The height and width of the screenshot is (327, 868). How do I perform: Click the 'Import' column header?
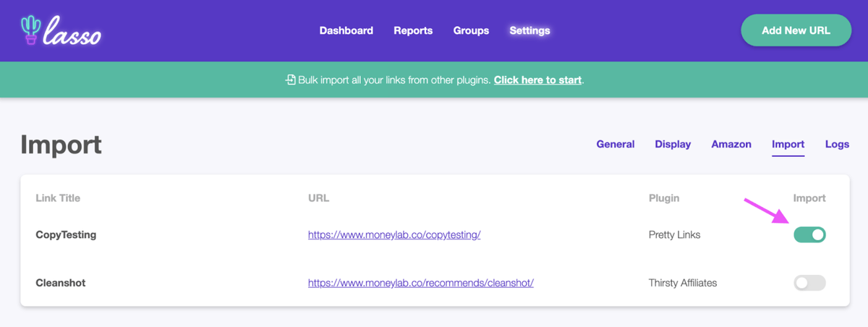pyautogui.click(x=809, y=198)
